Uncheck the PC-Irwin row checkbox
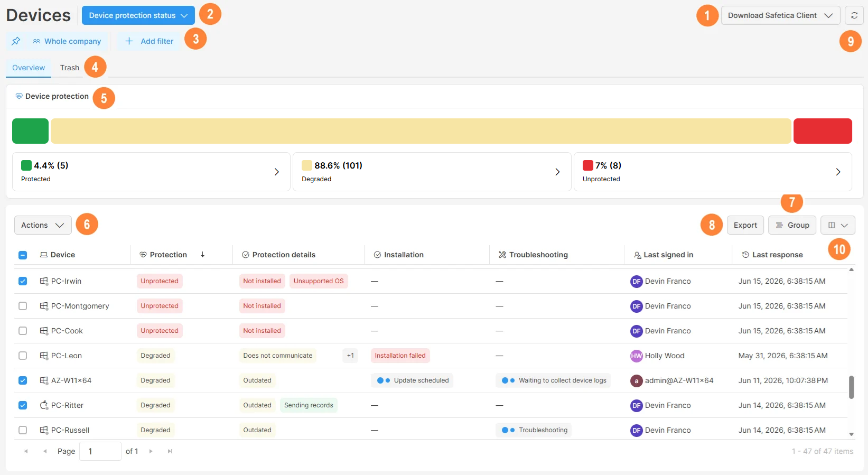Screen dimensions: 868x475 click(x=23, y=281)
